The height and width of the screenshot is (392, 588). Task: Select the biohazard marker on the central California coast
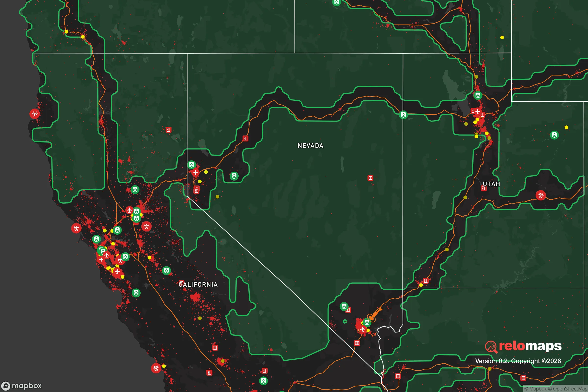point(156,368)
